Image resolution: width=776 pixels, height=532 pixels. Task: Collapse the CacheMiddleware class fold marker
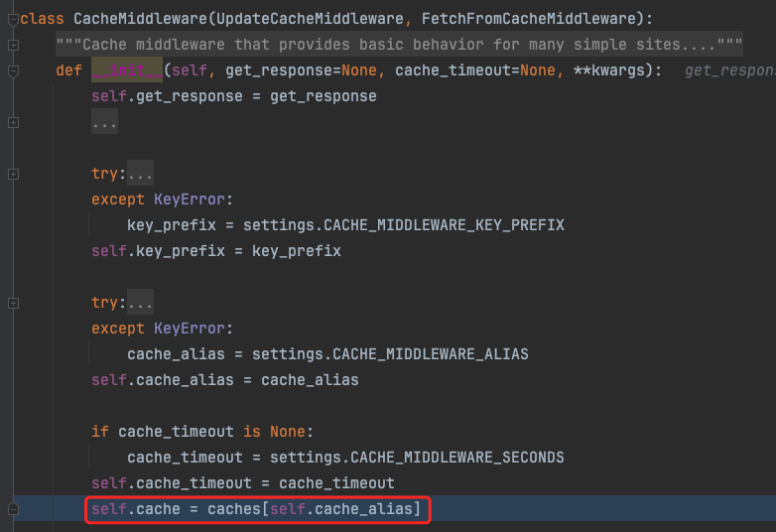[x=13, y=19]
